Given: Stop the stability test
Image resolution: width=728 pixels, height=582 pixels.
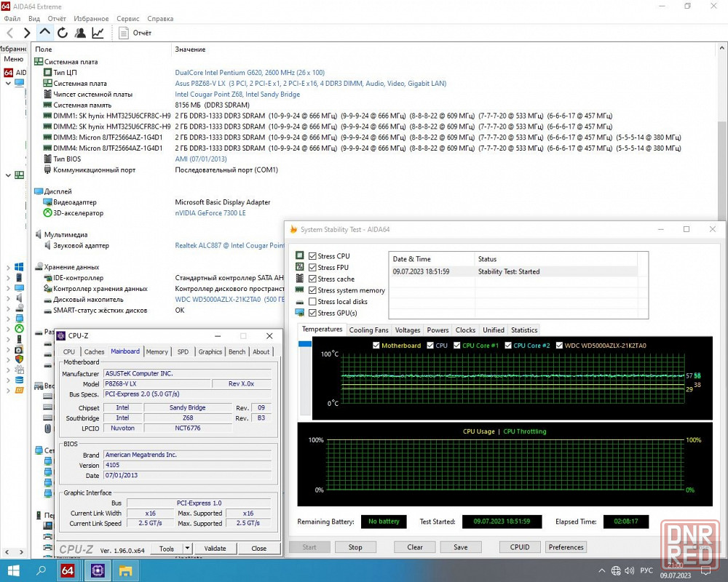Looking at the screenshot, I should (355, 547).
